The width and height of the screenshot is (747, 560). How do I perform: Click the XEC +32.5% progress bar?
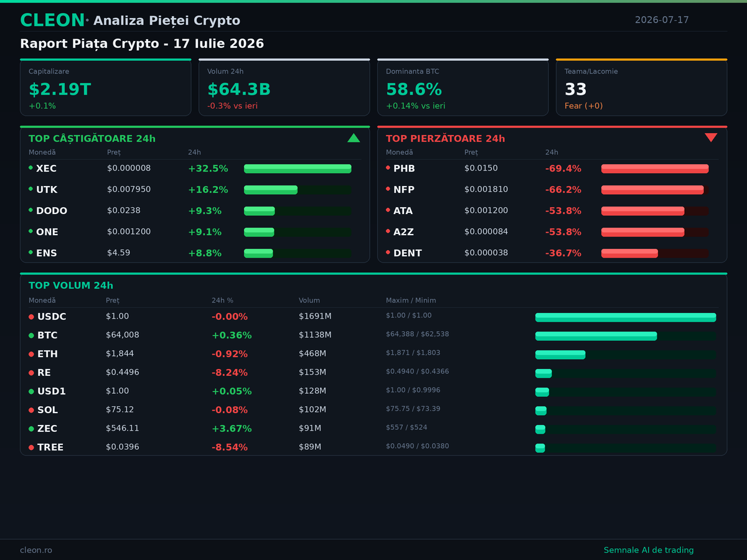click(298, 169)
